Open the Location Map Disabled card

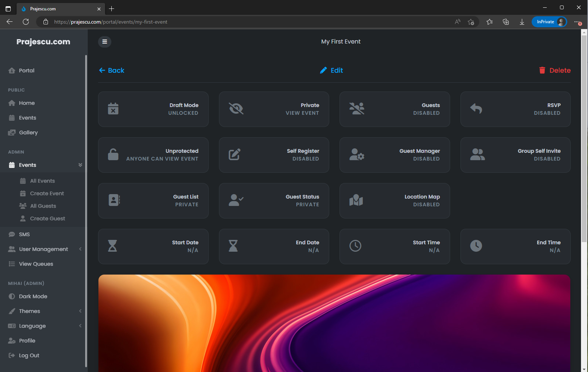(x=394, y=201)
